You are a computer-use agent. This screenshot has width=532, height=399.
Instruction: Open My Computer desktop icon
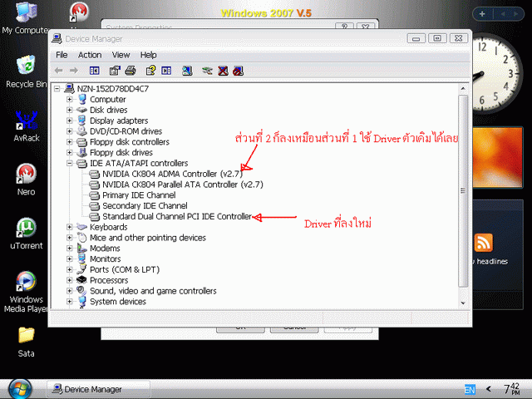[x=26, y=18]
